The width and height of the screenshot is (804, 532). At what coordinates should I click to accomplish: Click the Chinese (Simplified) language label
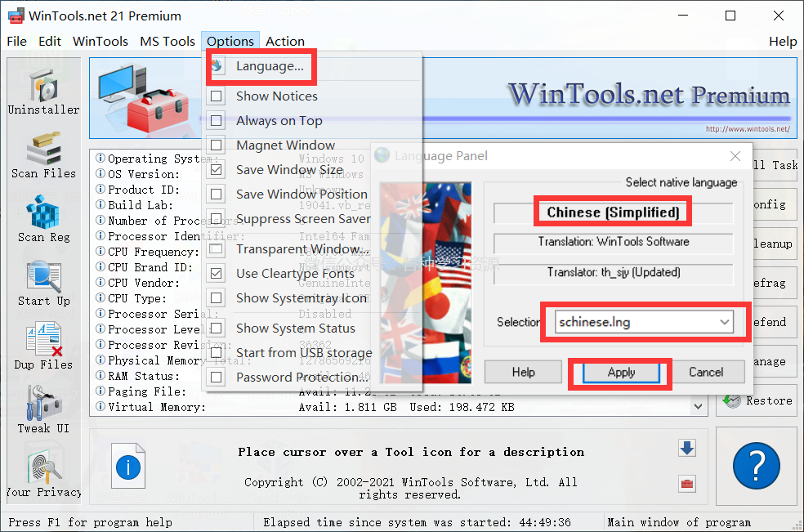click(x=614, y=212)
